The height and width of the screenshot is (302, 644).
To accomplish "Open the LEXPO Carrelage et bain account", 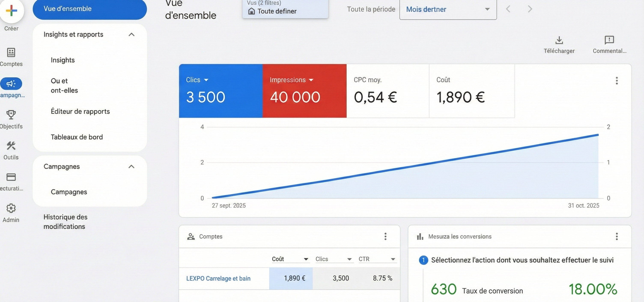I will pyautogui.click(x=218, y=278).
